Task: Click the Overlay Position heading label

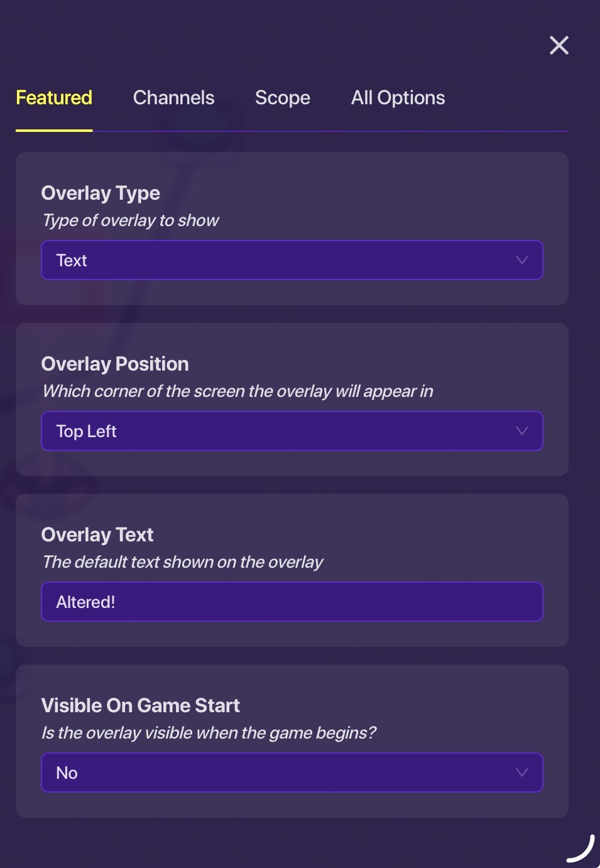Action: point(115,364)
